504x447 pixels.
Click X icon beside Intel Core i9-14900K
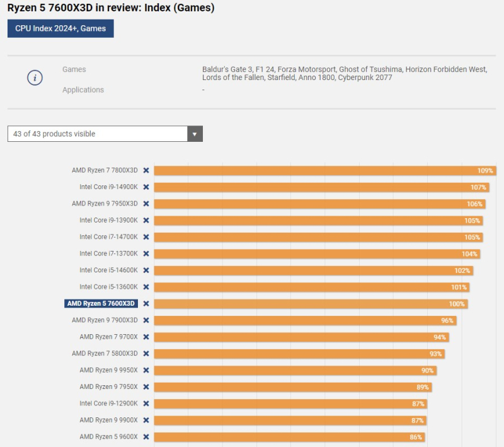pos(146,187)
